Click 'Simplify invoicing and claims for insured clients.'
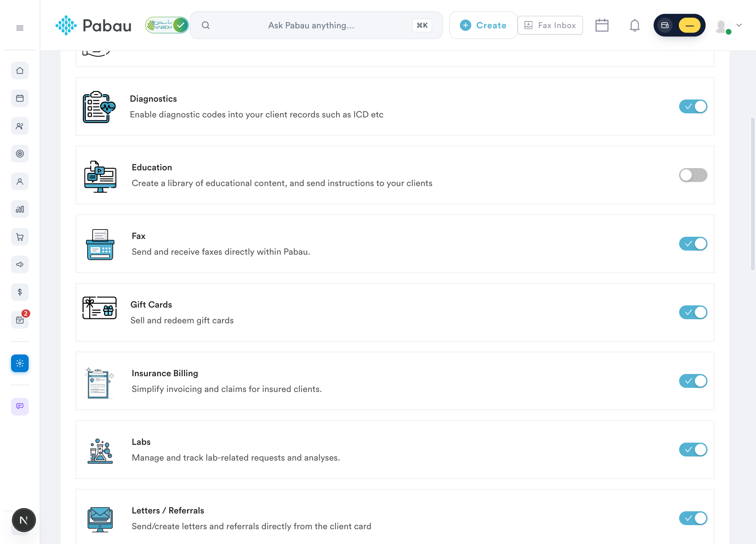This screenshot has width=756, height=544. [x=227, y=389]
